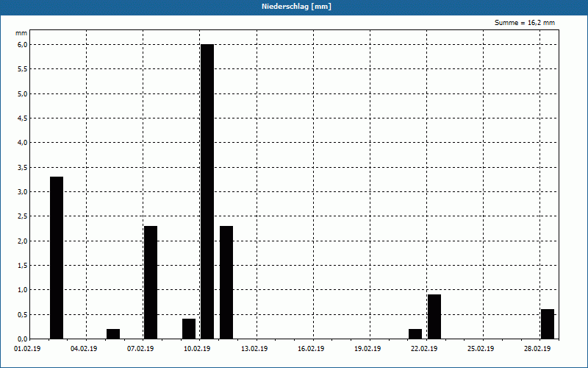Select the 04.02.19 date label
The height and width of the screenshot is (368, 588).
pyautogui.click(x=84, y=349)
